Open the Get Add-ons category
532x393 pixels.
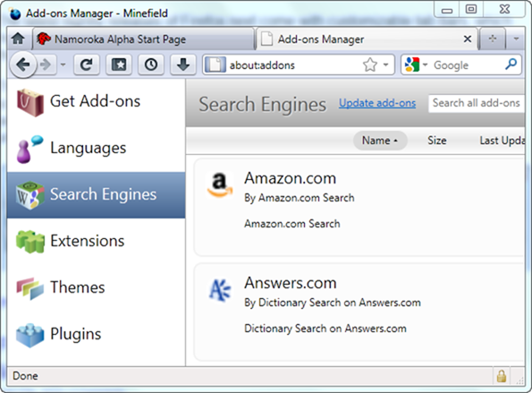click(x=96, y=101)
